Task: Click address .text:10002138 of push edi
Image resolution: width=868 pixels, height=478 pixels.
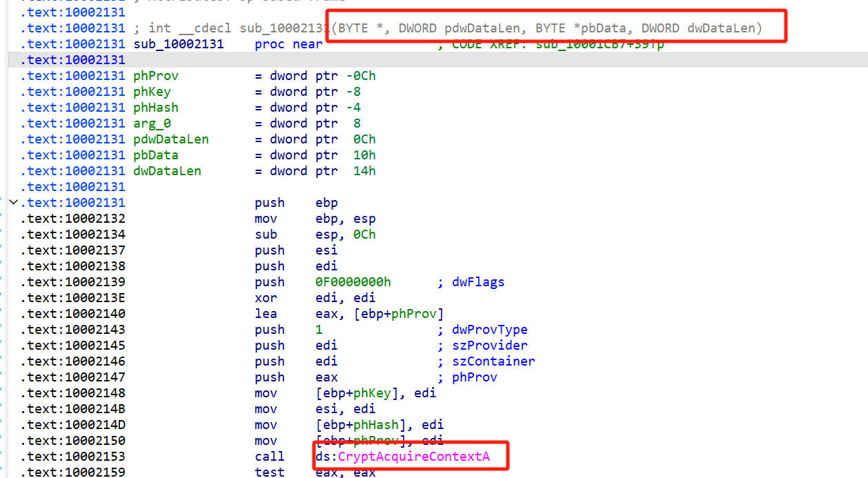Action: (x=72, y=266)
